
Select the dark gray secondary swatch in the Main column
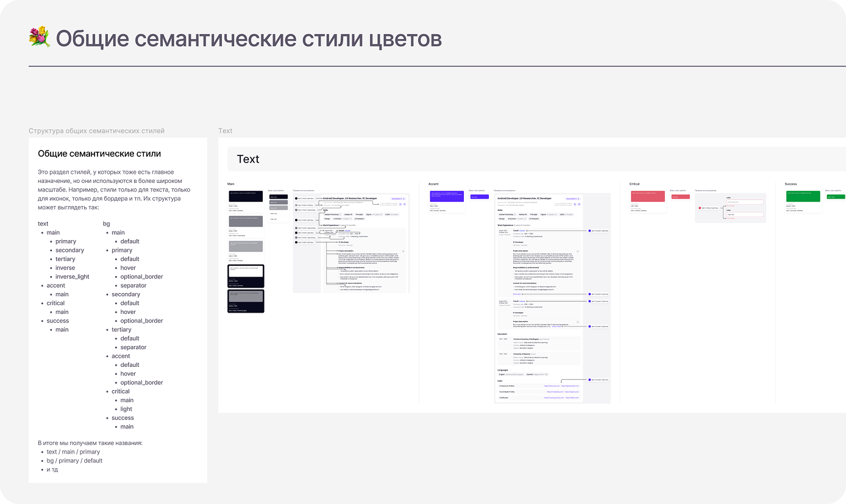246,221
